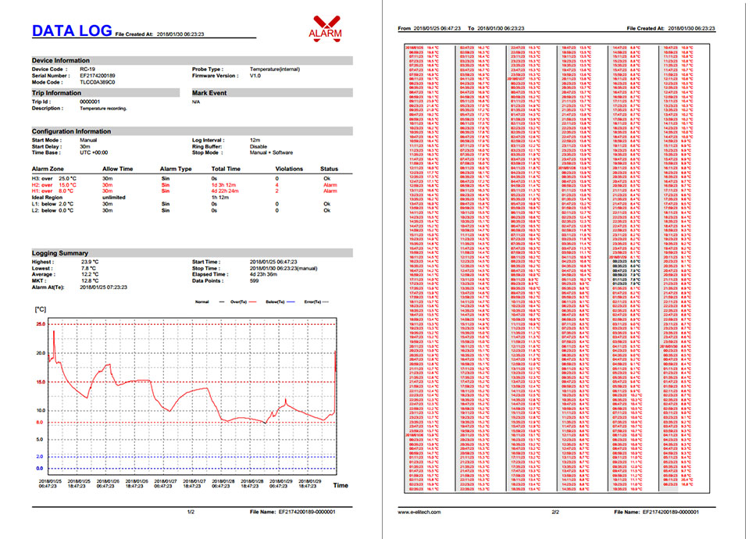Click the blue DATA LOG title
756x539 pixels.
click(71, 31)
